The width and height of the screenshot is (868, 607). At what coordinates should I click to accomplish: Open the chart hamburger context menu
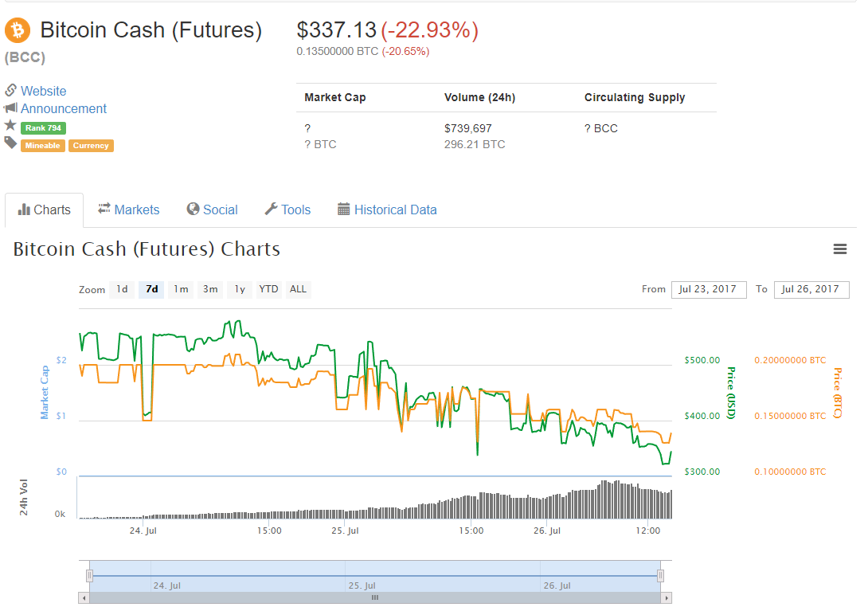click(840, 249)
